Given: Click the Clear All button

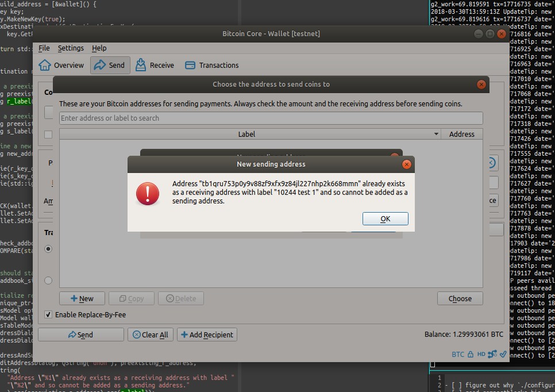Looking at the screenshot, I should pyautogui.click(x=151, y=335).
